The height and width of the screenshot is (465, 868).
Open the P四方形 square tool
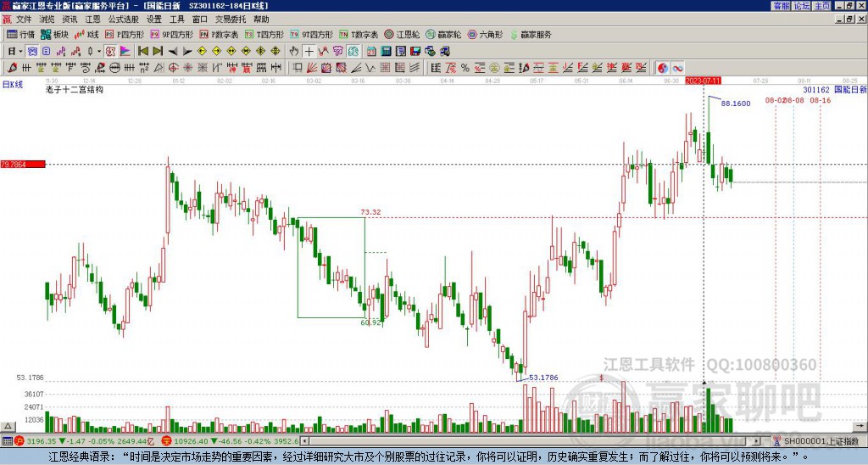coord(125,34)
